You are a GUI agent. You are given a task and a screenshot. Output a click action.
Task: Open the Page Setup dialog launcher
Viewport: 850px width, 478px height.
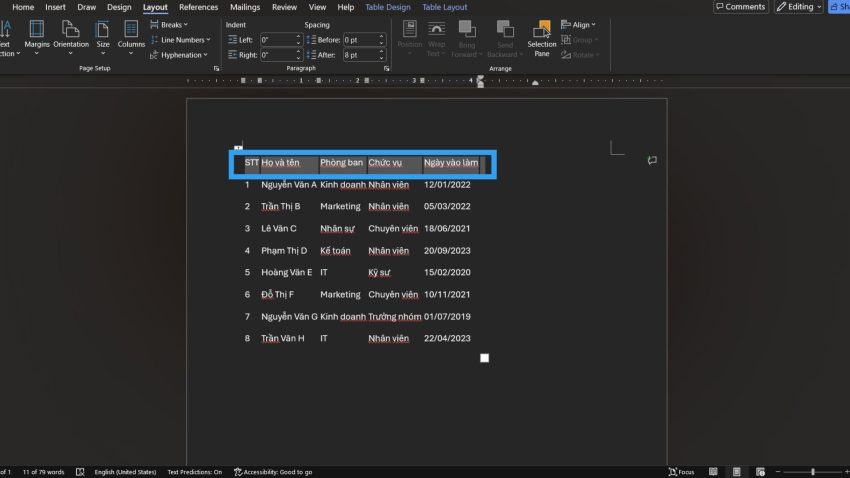(x=216, y=69)
